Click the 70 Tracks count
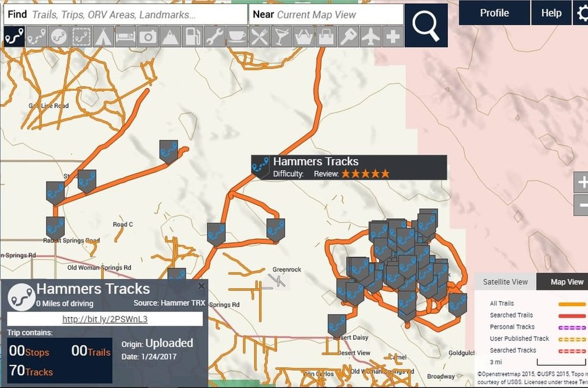The image size is (588, 388). click(31, 371)
